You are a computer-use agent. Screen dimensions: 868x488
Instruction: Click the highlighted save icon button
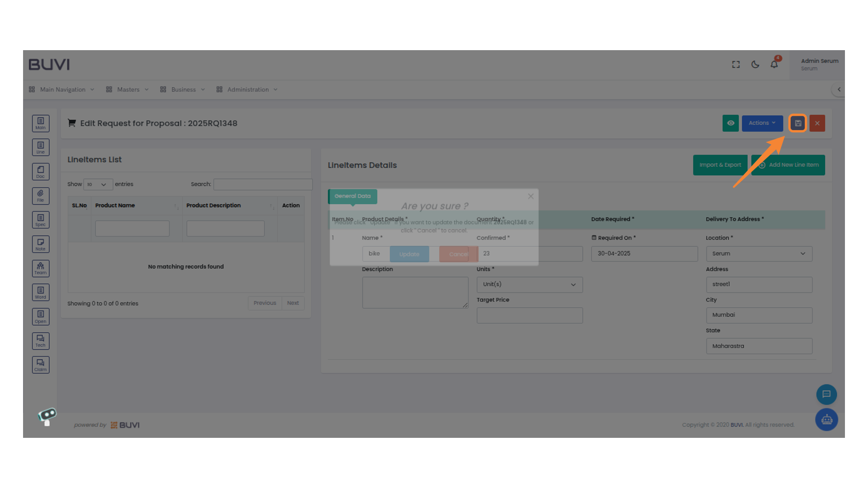[x=797, y=123]
